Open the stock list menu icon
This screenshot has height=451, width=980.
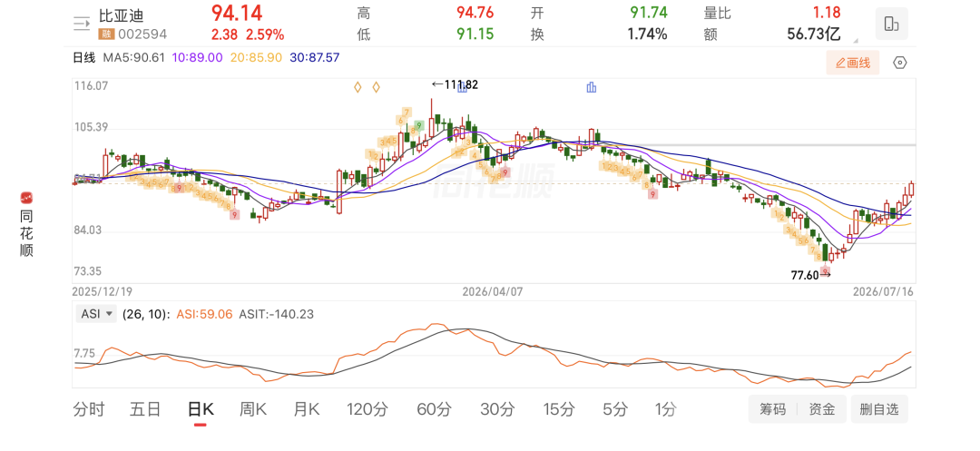click(82, 24)
